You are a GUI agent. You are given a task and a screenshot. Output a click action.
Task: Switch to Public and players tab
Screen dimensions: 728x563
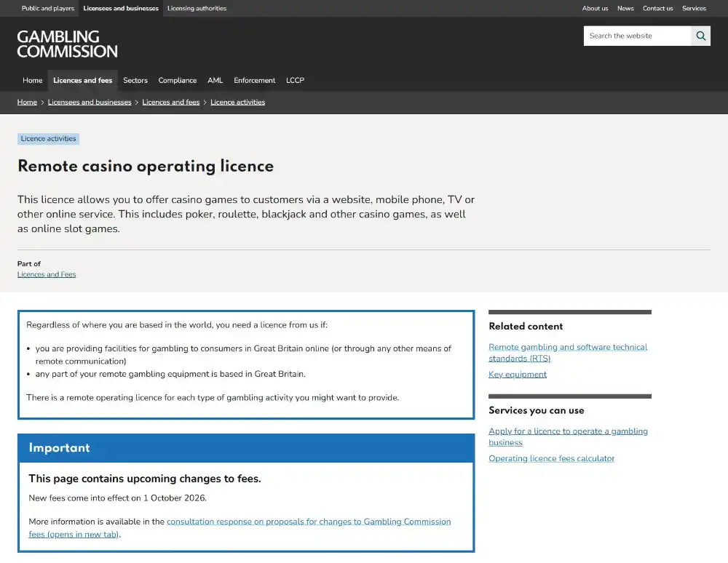(48, 8)
